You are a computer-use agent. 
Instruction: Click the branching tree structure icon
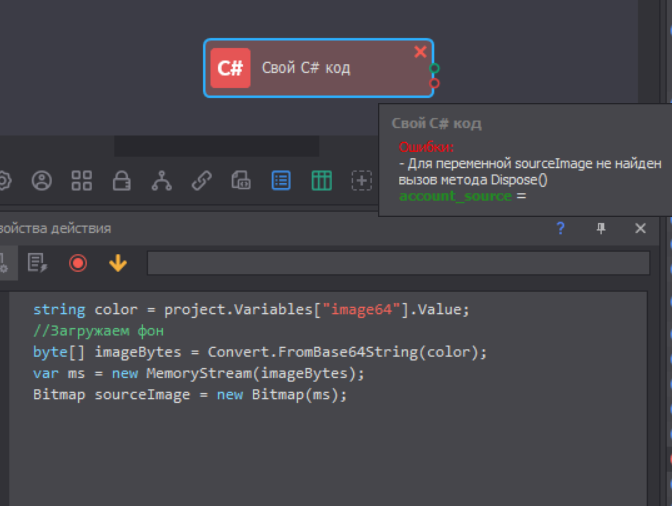click(x=162, y=180)
